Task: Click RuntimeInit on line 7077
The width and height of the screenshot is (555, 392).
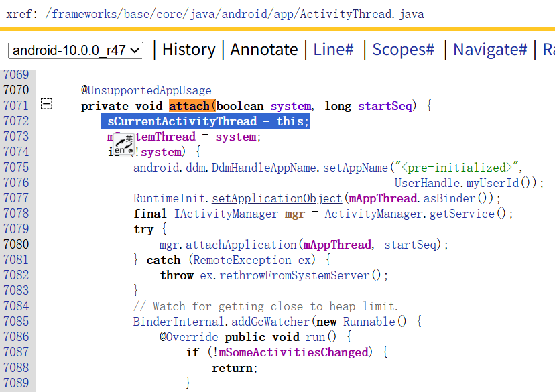Action: 169,198
